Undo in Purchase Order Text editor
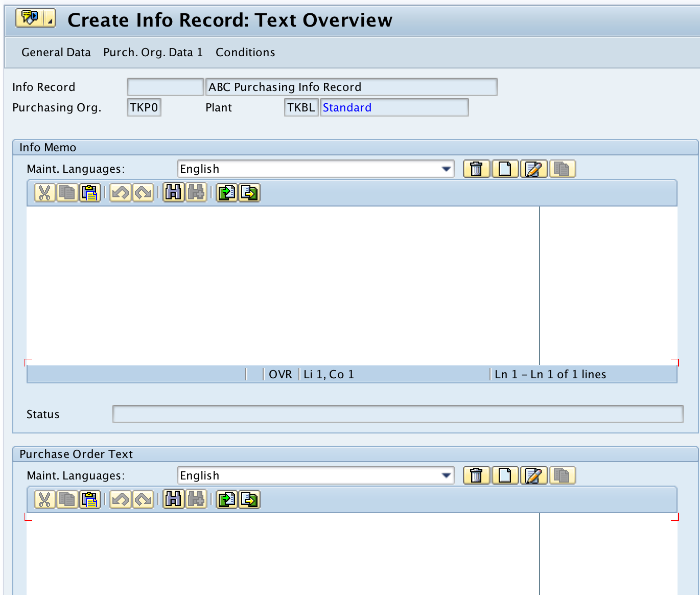This screenshot has height=595, width=700. [x=121, y=499]
